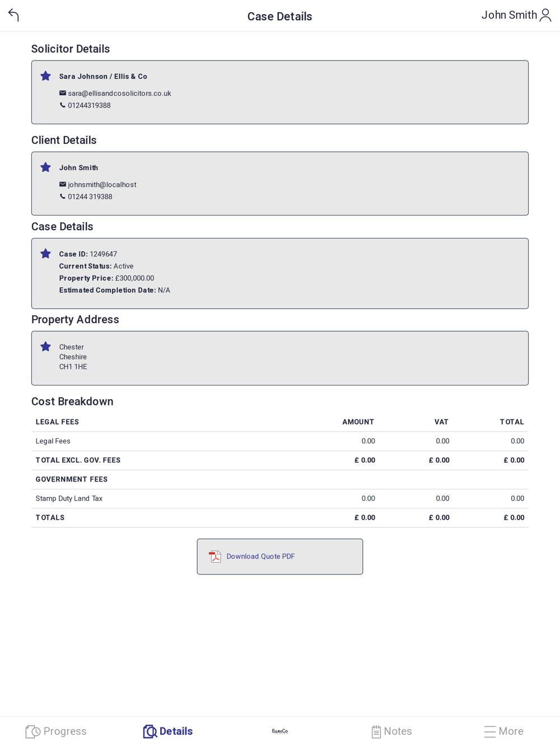560x747 pixels.
Task: Click the Stamp Duty Land Tax row
Action: 69,498
